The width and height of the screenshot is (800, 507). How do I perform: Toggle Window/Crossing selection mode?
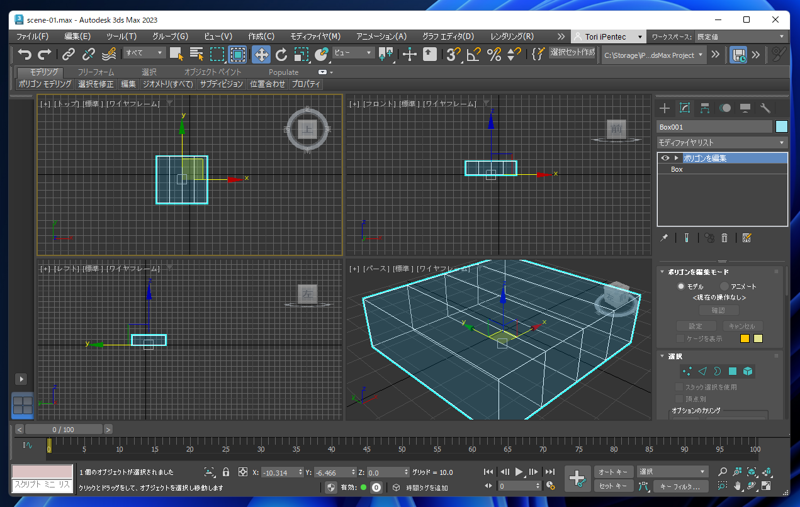click(238, 54)
